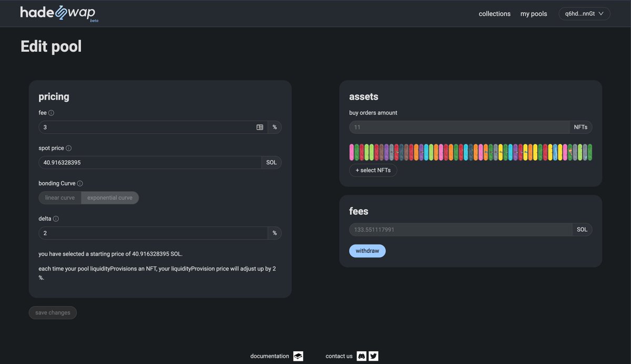Viewport: 631px width, 364px height.
Task: Open the Discord contact icon
Action: coord(362,356)
